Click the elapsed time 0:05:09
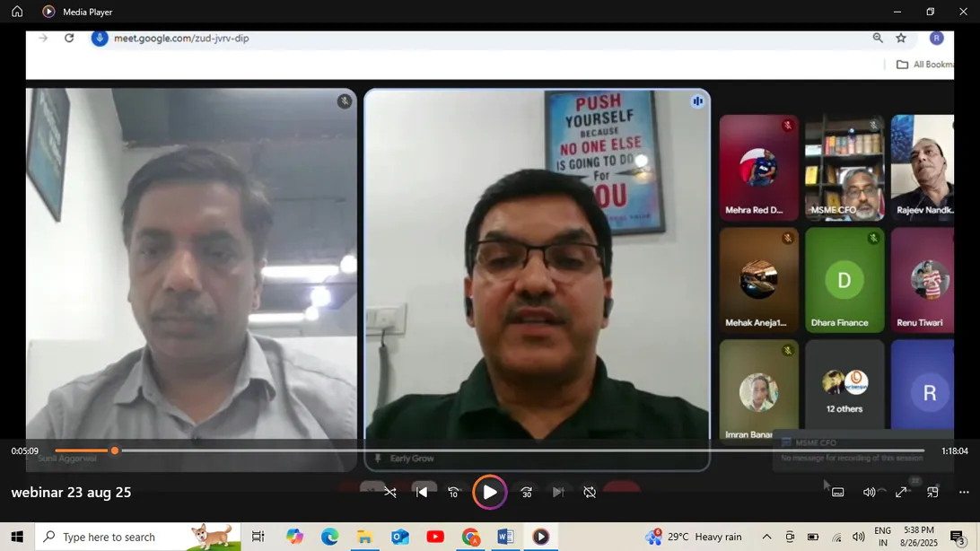This screenshot has height=551, width=980. click(25, 451)
